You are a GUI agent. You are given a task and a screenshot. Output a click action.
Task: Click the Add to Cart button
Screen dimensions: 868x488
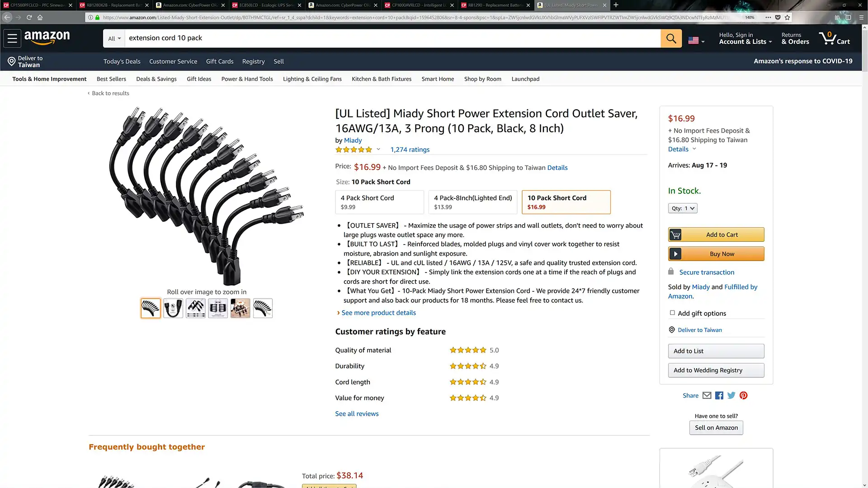point(716,235)
